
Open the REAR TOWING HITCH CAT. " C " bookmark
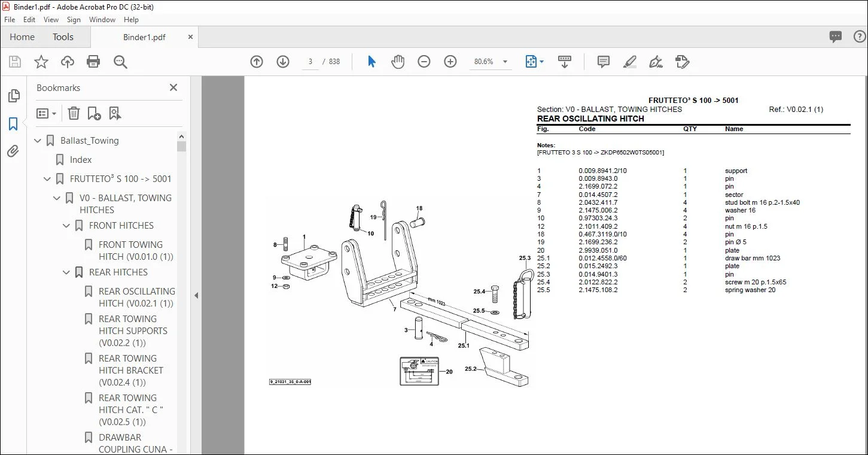[x=131, y=410]
